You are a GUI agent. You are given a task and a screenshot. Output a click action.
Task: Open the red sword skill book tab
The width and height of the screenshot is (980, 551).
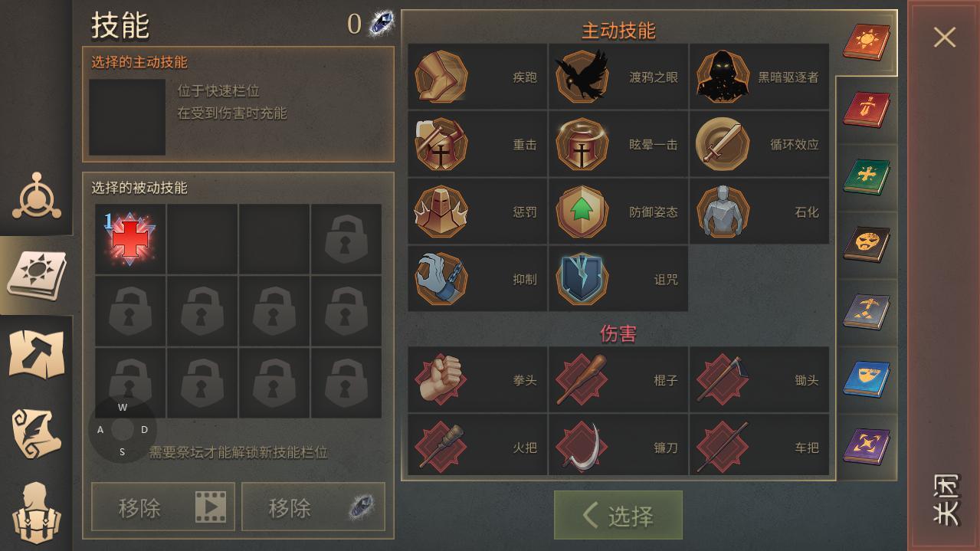[x=867, y=110]
